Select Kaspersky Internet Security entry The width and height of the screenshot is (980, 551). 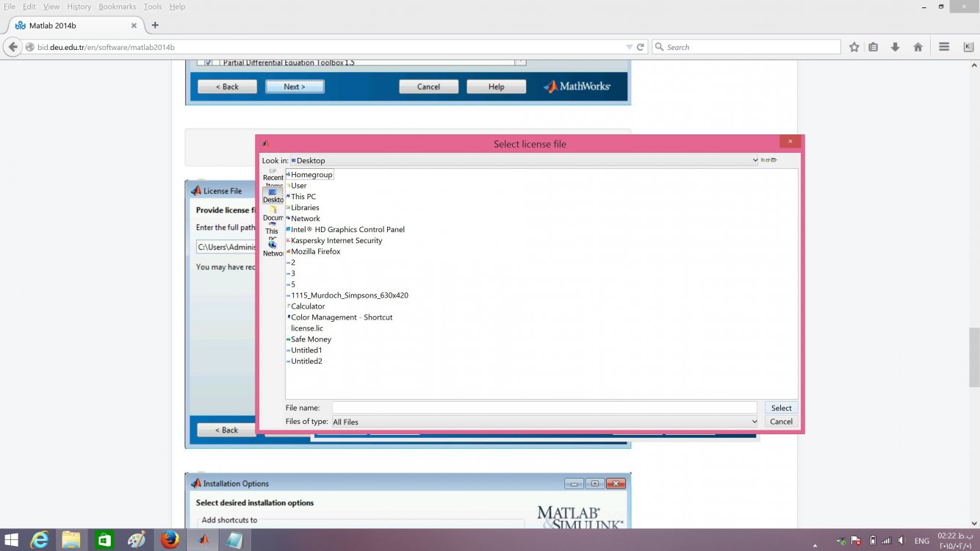coord(335,241)
